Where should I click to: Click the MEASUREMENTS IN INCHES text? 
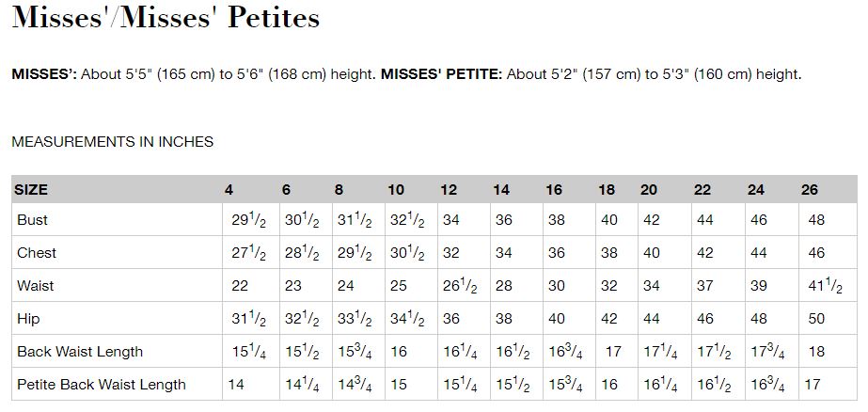(112, 142)
